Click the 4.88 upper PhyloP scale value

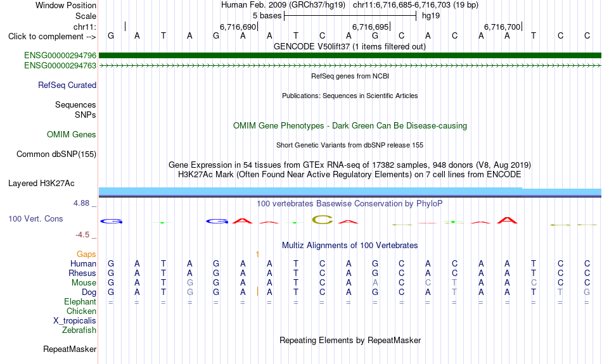tap(81, 203)
